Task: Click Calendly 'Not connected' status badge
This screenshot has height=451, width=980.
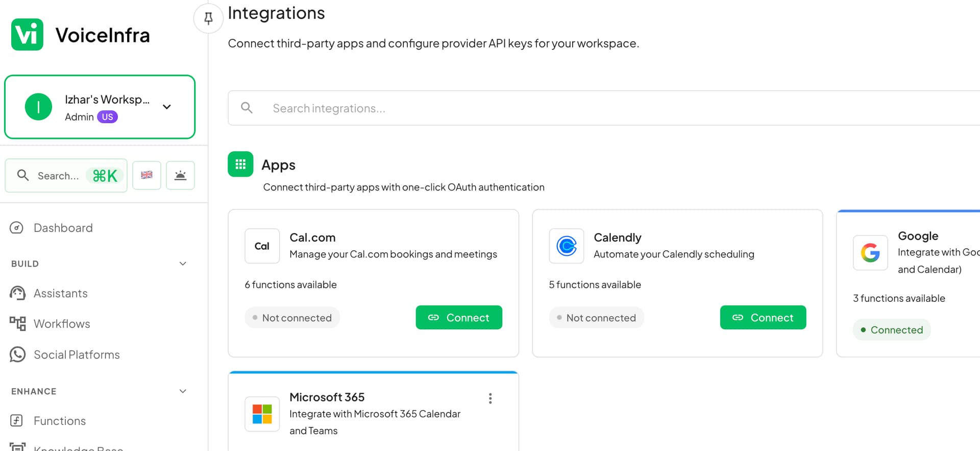Action: pyautogui.click(x=596, y=318)
